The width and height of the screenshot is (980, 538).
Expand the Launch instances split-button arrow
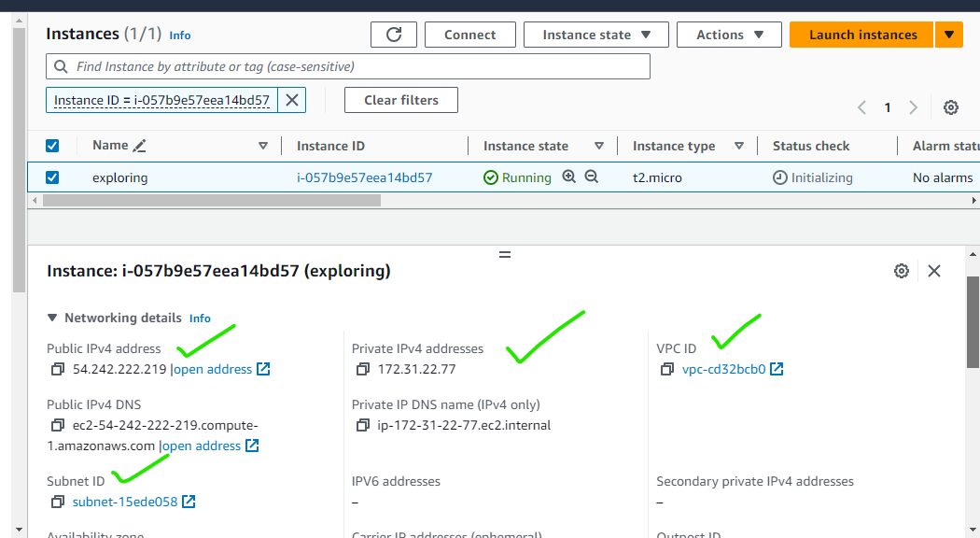point(948,35)
